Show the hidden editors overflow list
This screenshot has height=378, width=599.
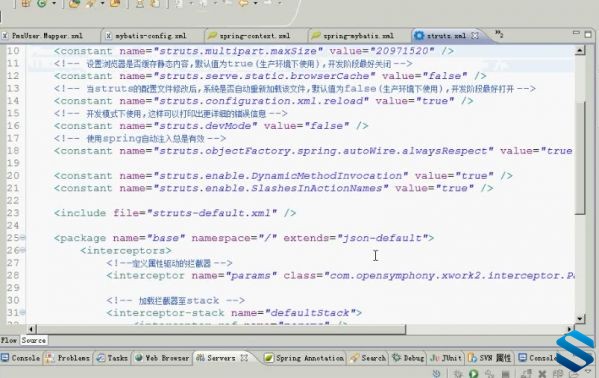pos(499,34)
